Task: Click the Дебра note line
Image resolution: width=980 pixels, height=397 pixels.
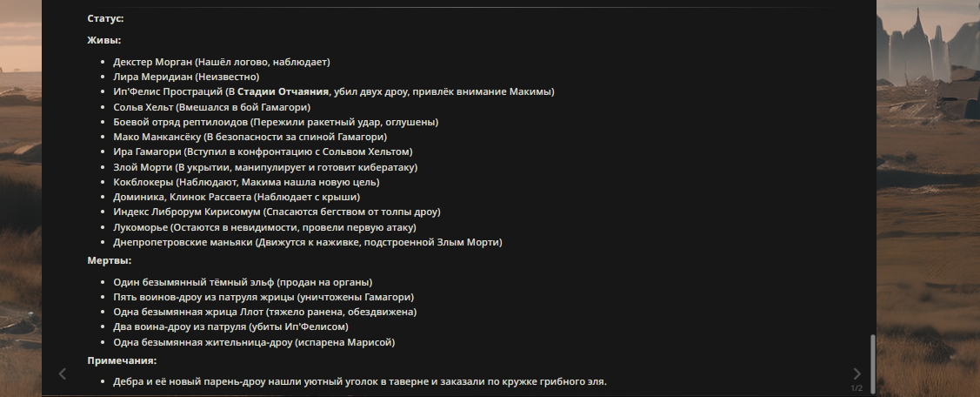Action: coord(360,382)
